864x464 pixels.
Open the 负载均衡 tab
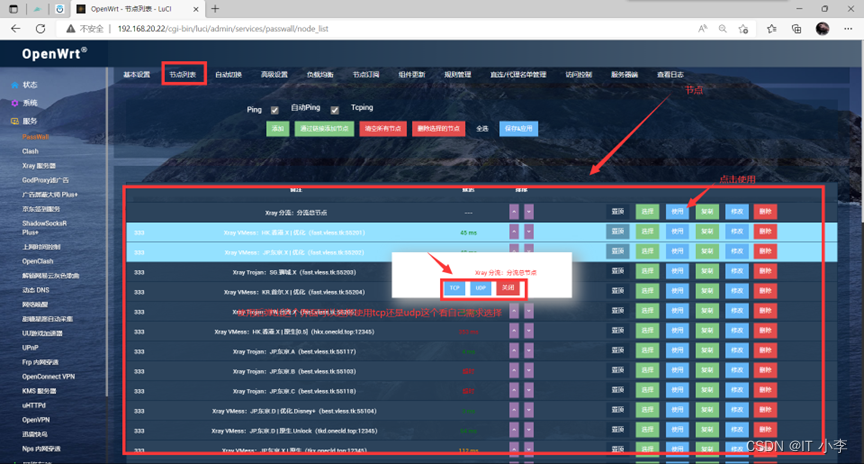(x=320, y=74)
